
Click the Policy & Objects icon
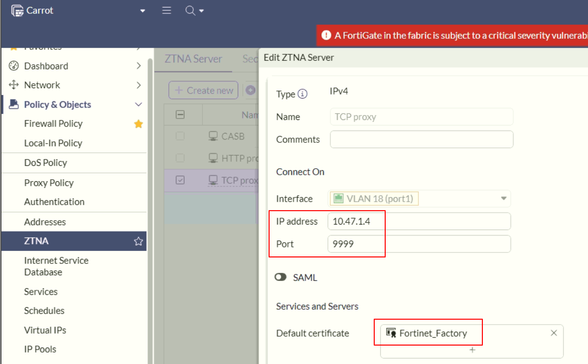pyautogui.click(x=14, y=104)
